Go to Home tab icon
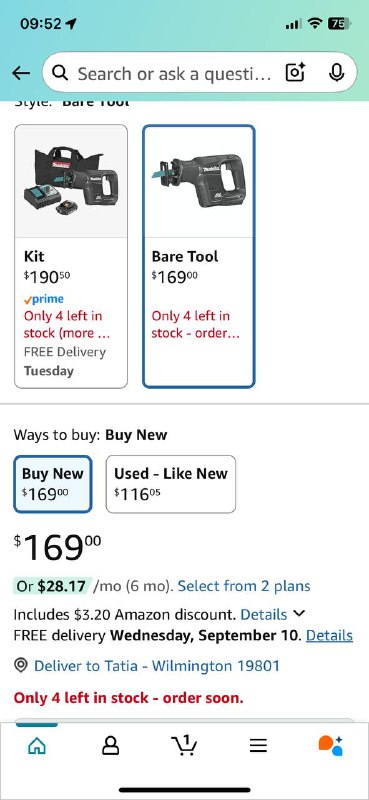Viewport: 369px width, 800px height. [x=37, y=746]
